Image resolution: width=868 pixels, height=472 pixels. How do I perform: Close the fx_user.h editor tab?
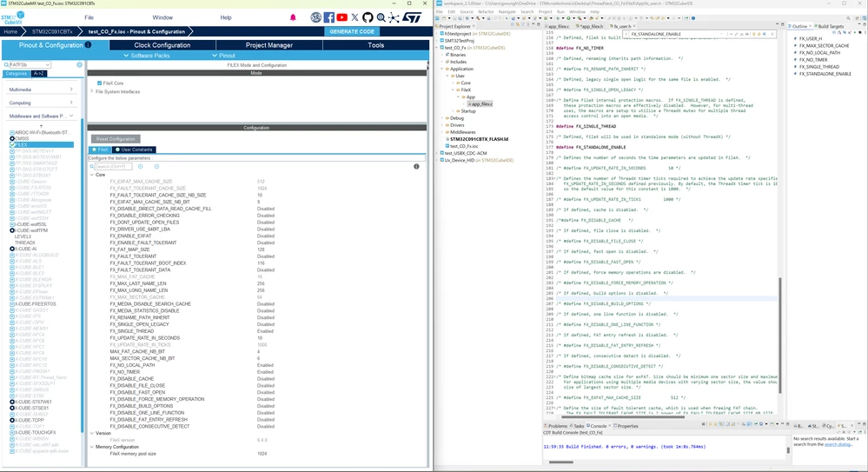[x=633, y=26]
